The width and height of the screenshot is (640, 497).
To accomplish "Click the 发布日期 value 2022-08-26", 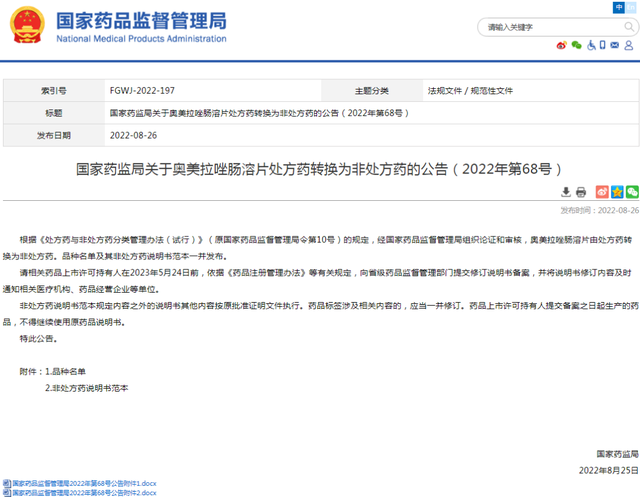I will (133, 135).
